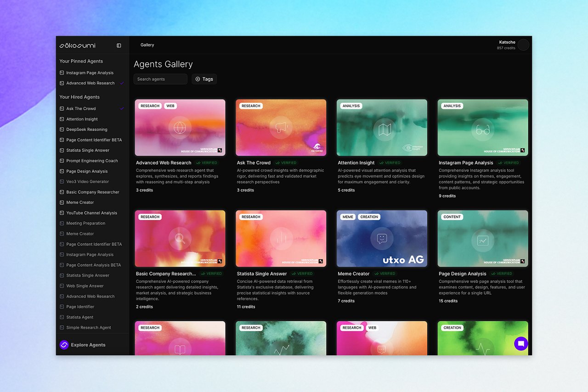The width and height of the screenshot is (588, 392).
Task: Collapse the sidebar with the panel toggle icon
Action: [119, 45]
